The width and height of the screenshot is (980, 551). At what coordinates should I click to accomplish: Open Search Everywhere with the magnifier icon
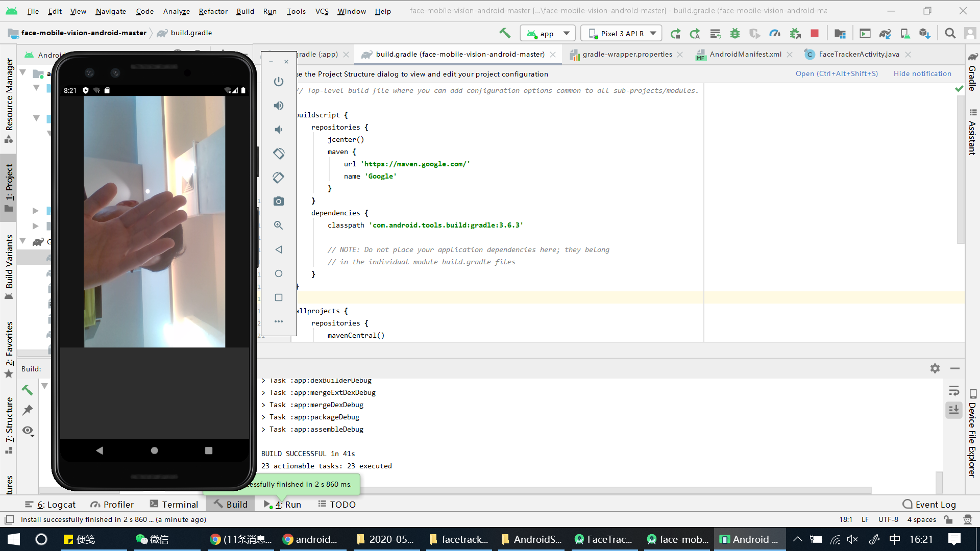(950, 33)
